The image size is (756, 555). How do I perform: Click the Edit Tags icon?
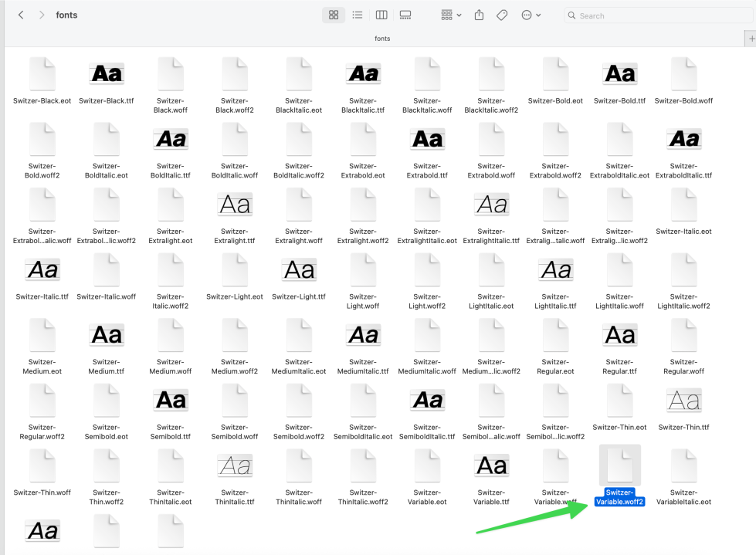[502, 15]
